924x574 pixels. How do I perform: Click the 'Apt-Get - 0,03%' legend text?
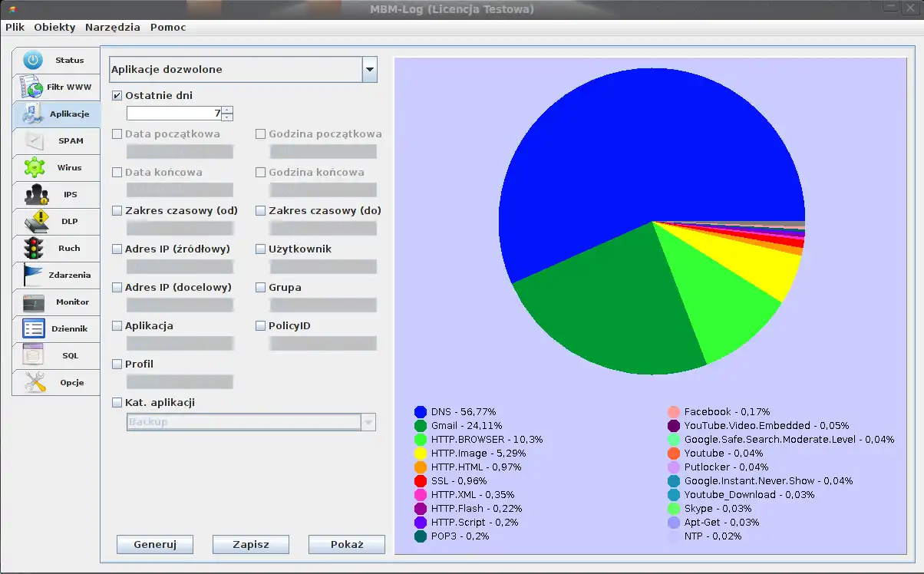(722, 523)
